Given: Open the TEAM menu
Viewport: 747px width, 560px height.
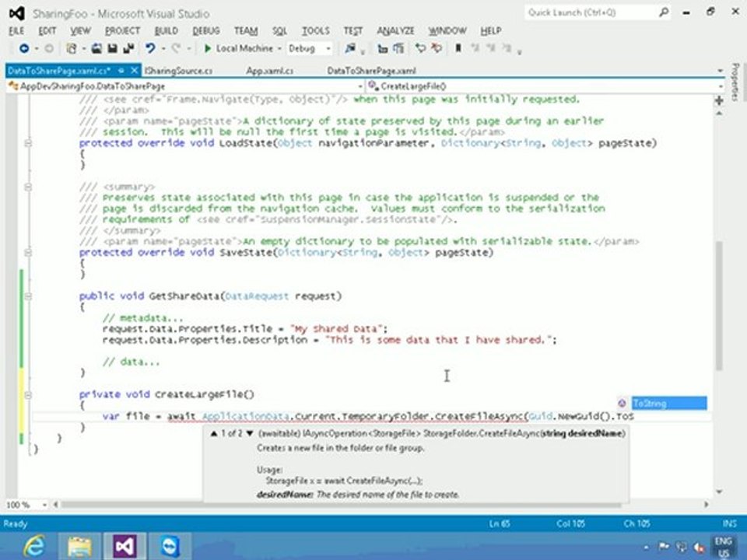Looking at the screenshot, I should pyautogui.click(x=246, y=31).
